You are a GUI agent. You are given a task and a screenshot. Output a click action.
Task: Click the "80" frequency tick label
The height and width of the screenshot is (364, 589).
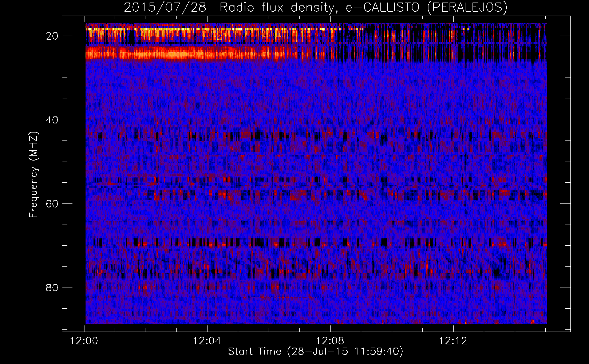coord(52,288)
